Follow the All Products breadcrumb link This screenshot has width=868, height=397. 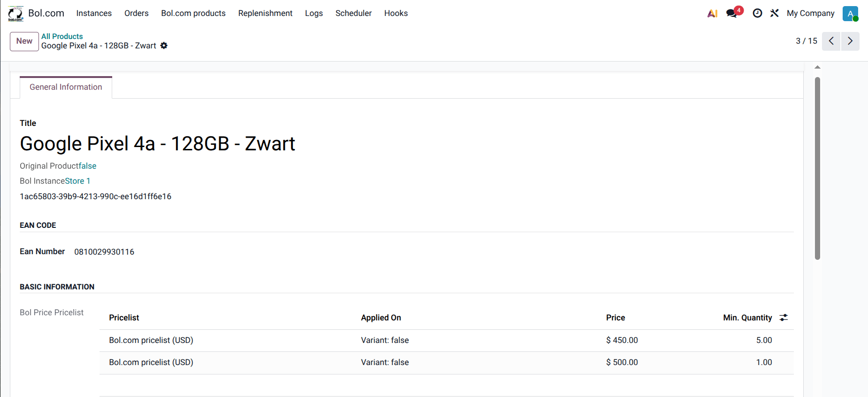tap(62, 36)
